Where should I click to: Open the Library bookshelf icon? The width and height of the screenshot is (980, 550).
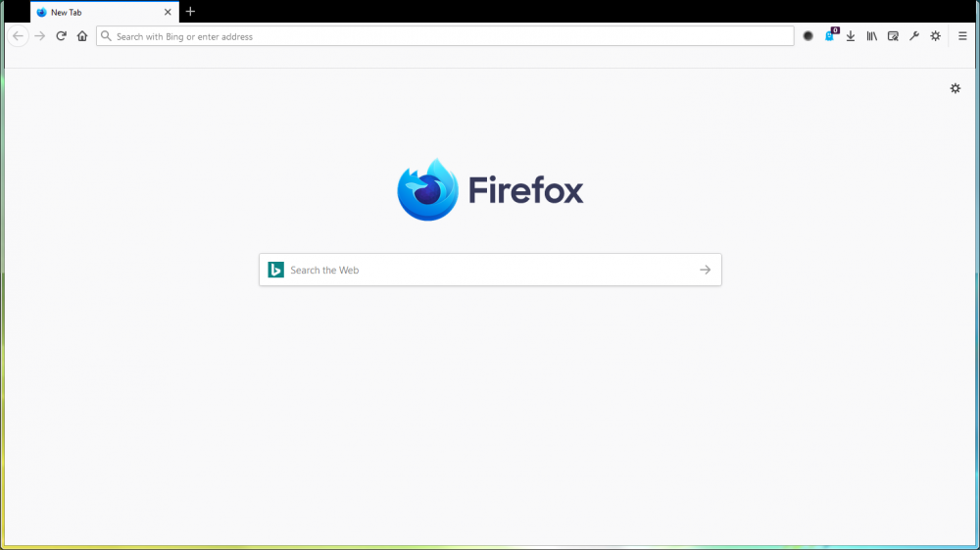click(x=872, y=36)
